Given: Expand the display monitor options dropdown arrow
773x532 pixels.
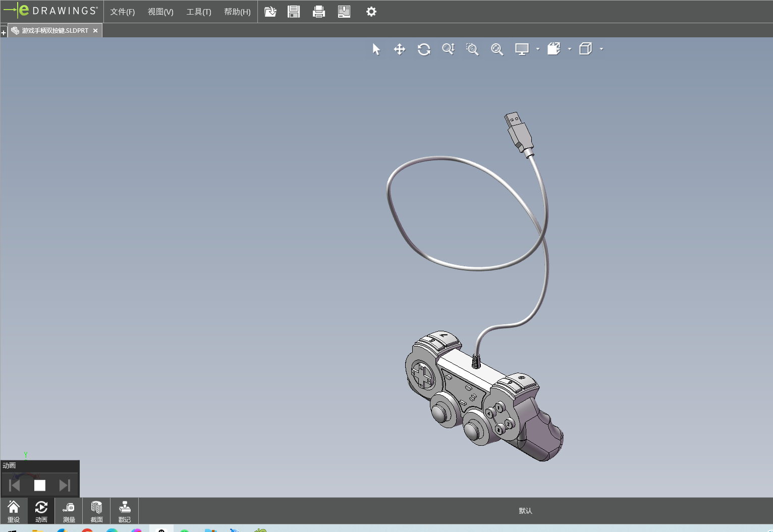Looking at the screenshot, I should [x=538, y=49].
